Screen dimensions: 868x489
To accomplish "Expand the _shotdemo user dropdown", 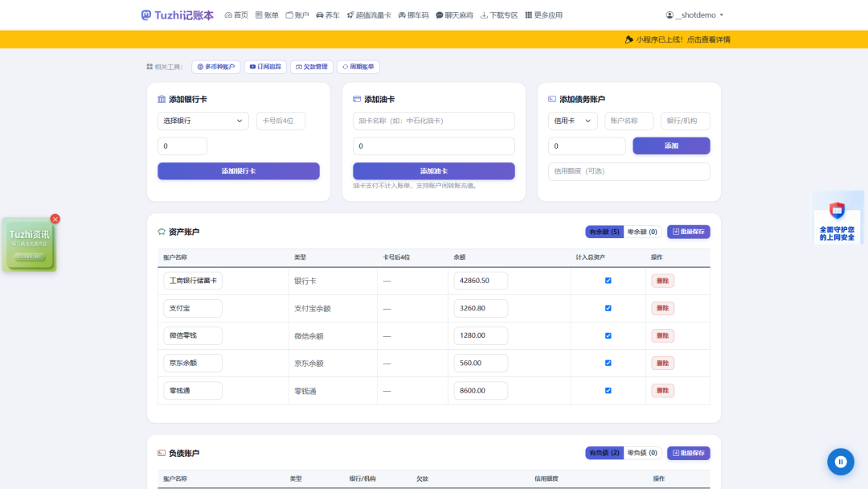I will coord(694,15).
